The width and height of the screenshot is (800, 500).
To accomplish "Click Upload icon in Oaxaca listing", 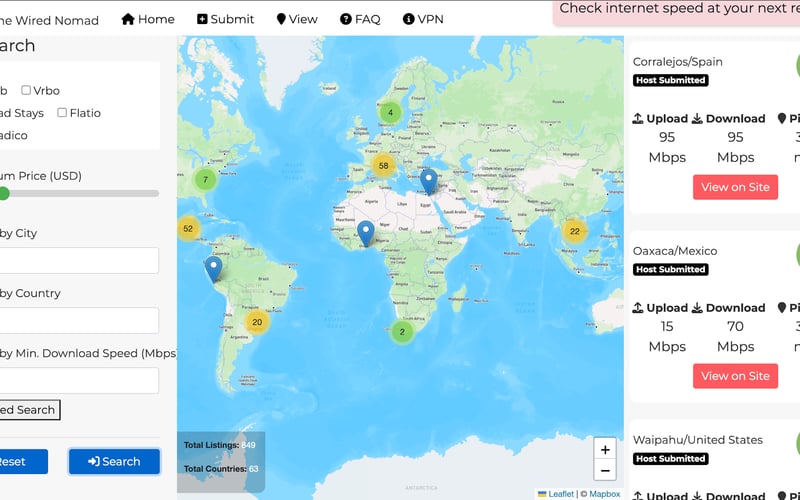I will click(638, 308).
